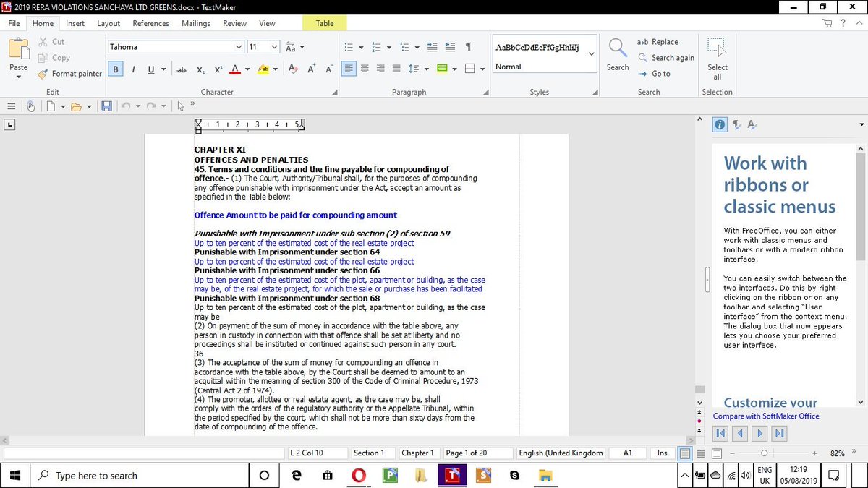
Task: Clear character formatting with eraser icon
Action: click(x=293, y=69)
